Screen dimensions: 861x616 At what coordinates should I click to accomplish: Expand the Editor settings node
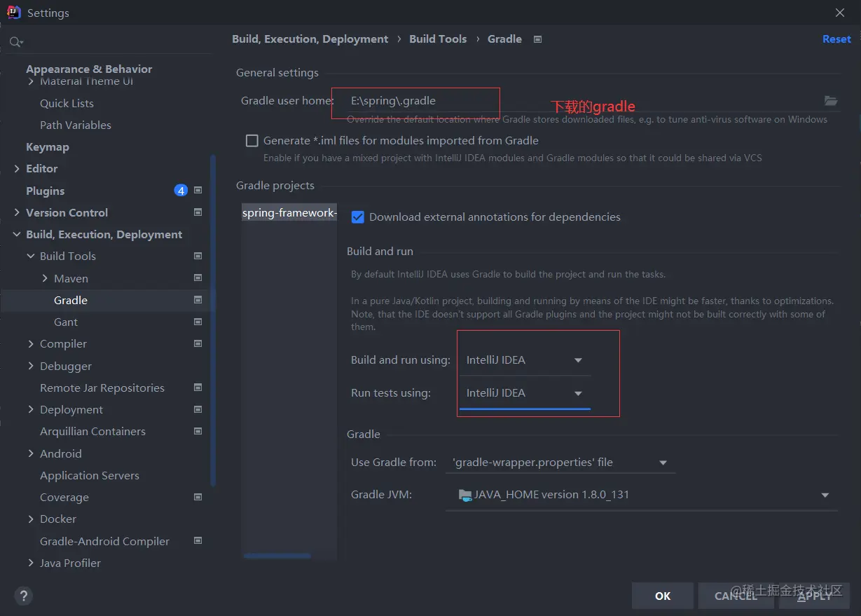[x=17, y=169]
